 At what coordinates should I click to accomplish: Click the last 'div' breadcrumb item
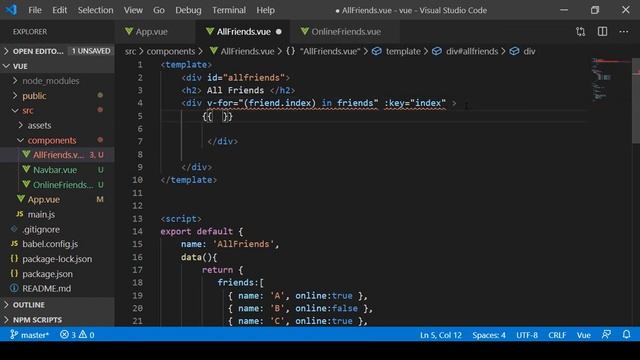point(529,51)
